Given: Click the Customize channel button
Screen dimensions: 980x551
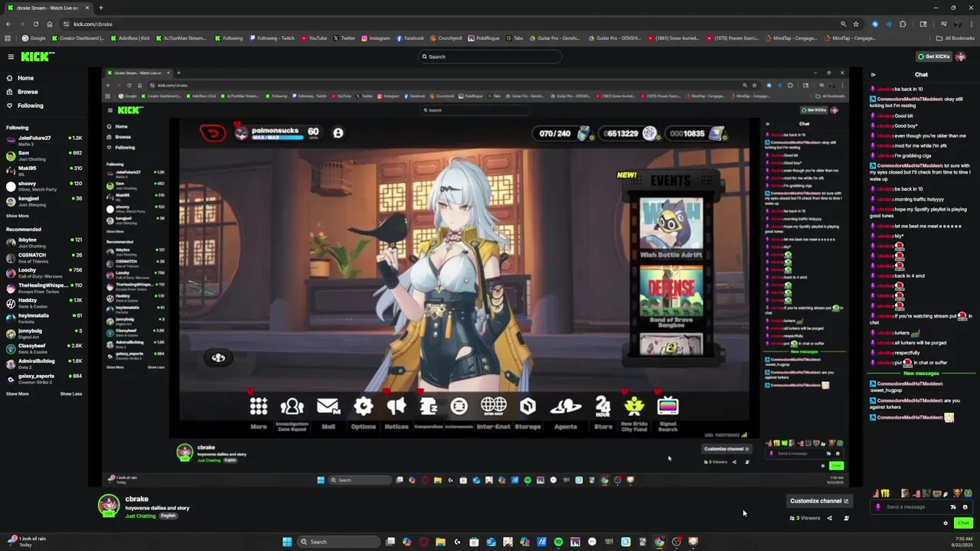Looking at the screenshot, I should (x=819, y=500).
